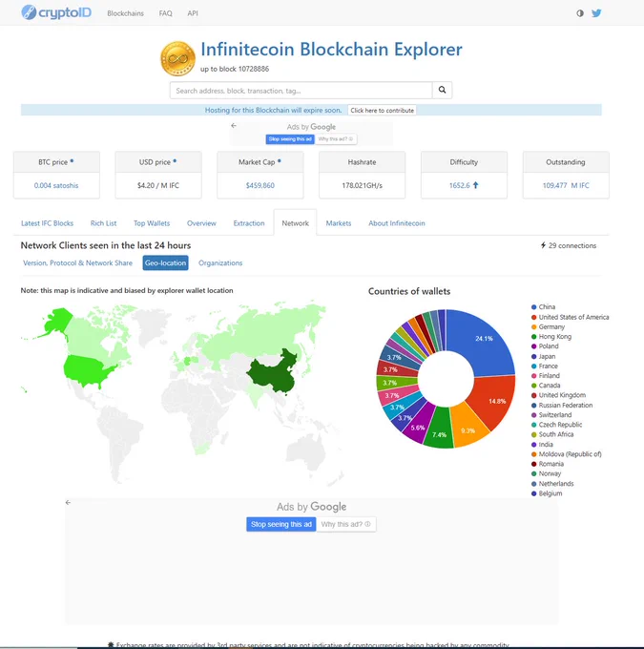This screenshot has width=644, height=649.
Task: Click the top ad back arrow
Action: click(x=234, y=125)
